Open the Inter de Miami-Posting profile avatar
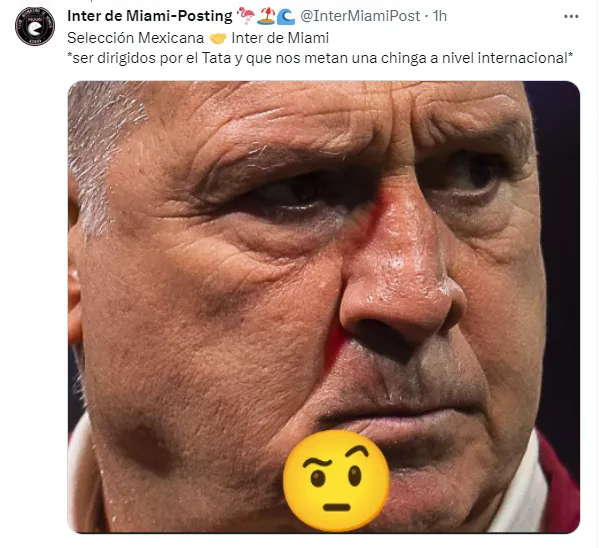 tap(35, 26)
